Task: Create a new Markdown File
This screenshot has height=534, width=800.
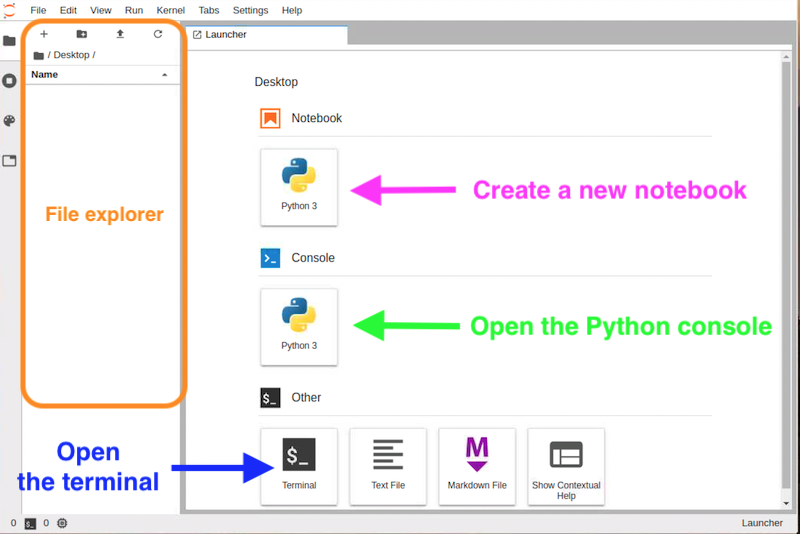Action: point(477,467)
